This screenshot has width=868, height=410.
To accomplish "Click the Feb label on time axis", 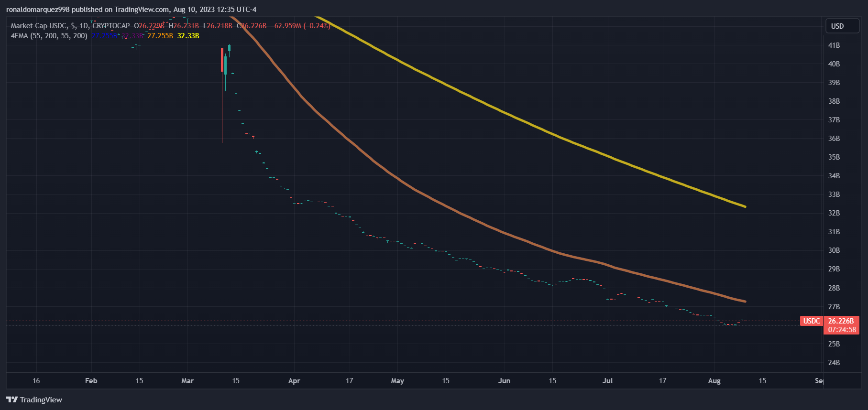I will (91, 381).
